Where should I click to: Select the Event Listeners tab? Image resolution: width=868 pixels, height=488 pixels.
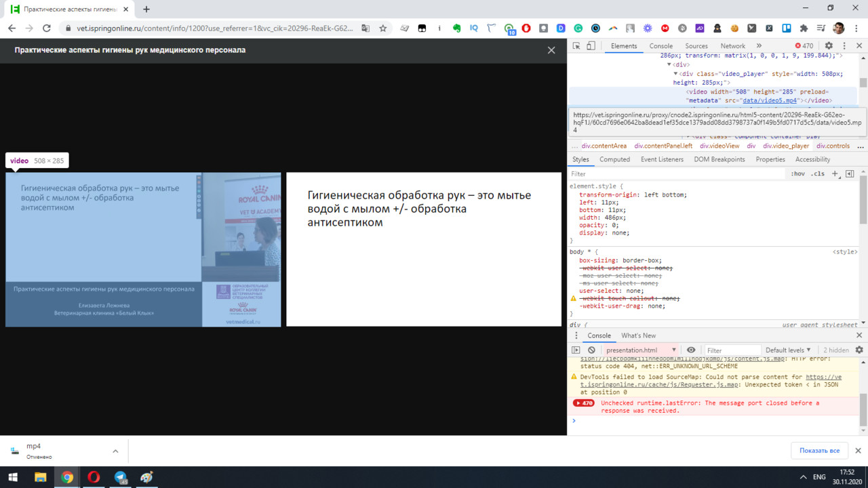click(662, 159)
